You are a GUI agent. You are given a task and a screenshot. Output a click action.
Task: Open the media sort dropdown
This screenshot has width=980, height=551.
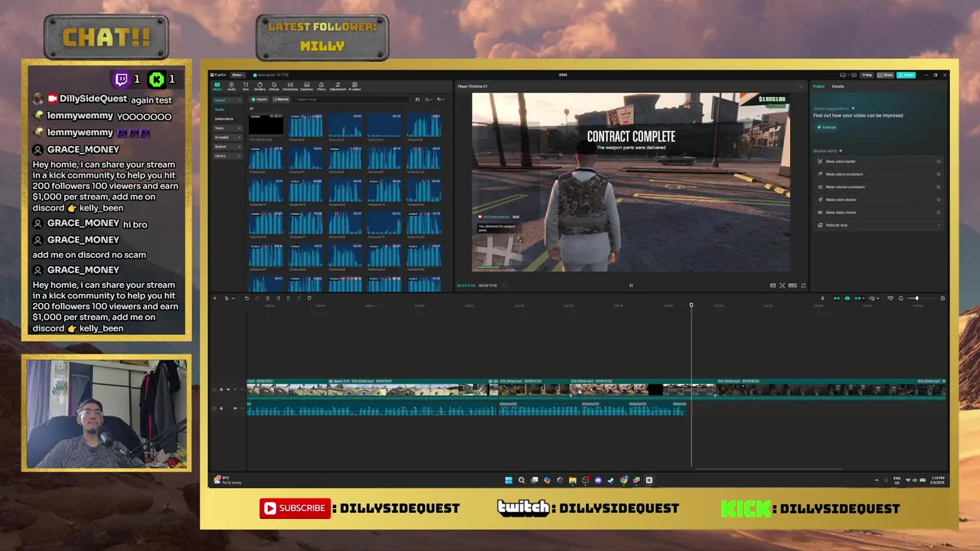coord(429,99)
